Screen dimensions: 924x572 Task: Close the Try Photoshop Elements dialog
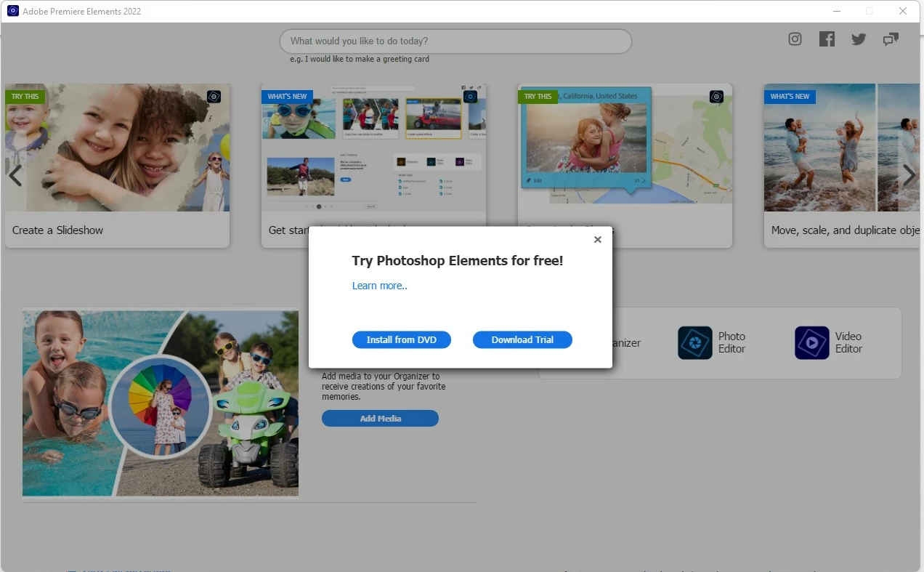(597, 239)
